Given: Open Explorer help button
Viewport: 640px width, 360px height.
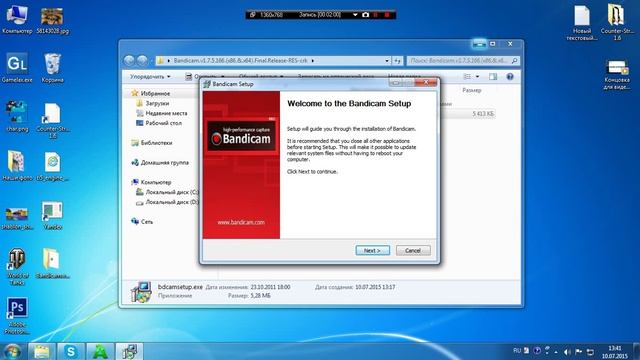Looking at the screenshot, I should (510, 77).
